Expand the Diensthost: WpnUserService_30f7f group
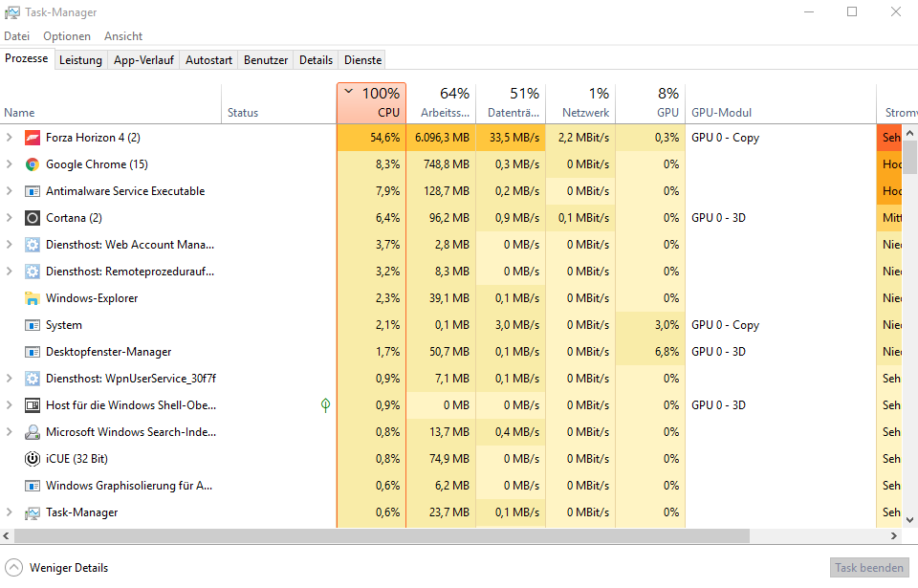Image resolution: width=918 pixels, height=588 pixels. pos(9,379)
